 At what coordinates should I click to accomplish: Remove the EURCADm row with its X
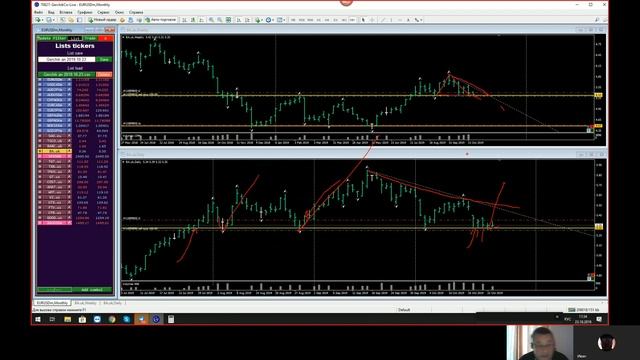click(x=69, y=105)
